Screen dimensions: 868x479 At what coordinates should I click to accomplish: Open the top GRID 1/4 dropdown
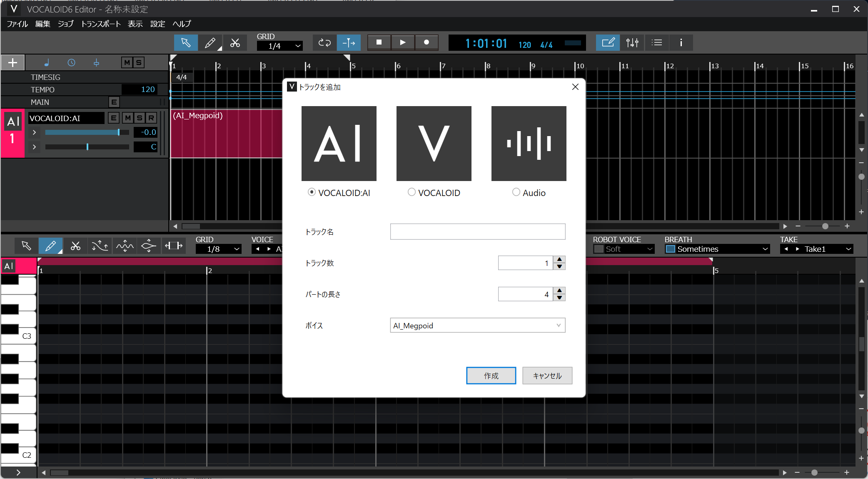279,46
